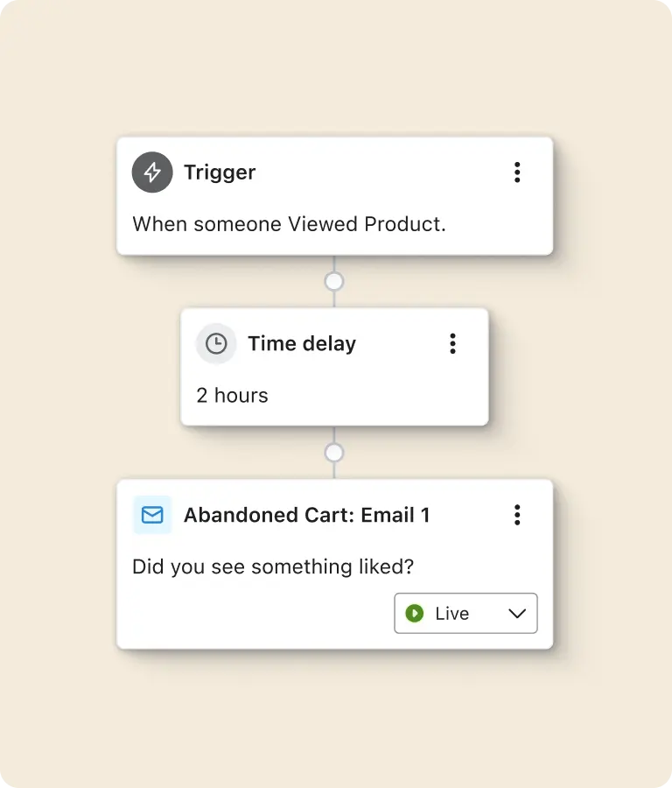Open the kebab menu on Abandoned Cart: Email 1
The height and width of the screenshot is (788, 672).
(517, 515)
